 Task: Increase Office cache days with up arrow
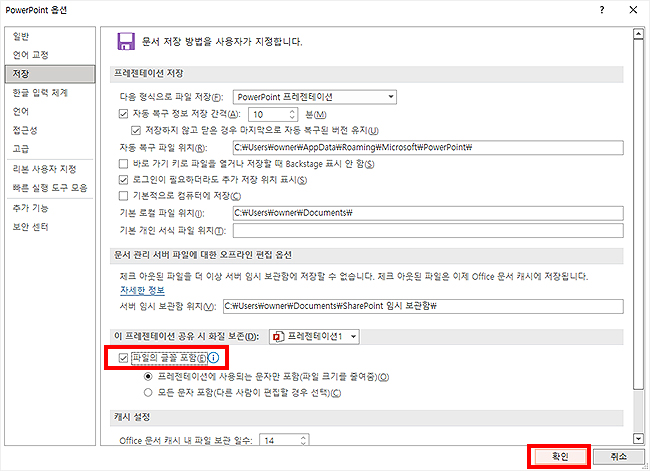[x=304, y=437]
